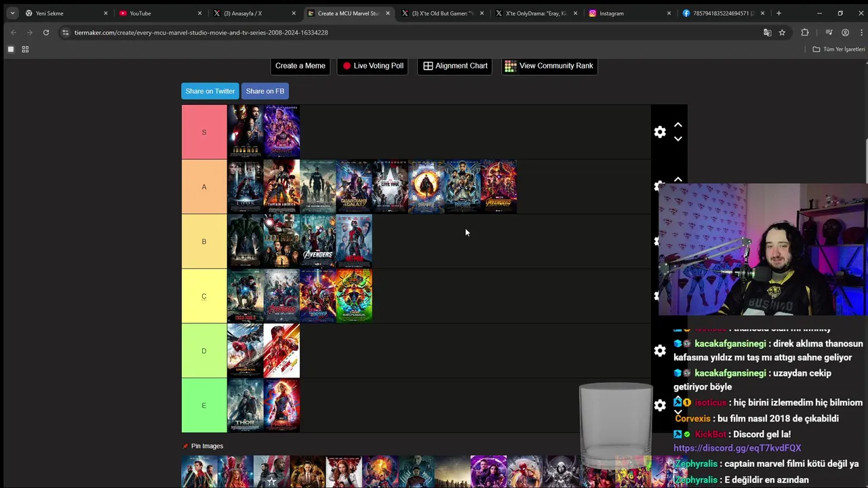Select the Captain Marvel poster in E tier
The image size is (868, 488).
click(281, 405)
